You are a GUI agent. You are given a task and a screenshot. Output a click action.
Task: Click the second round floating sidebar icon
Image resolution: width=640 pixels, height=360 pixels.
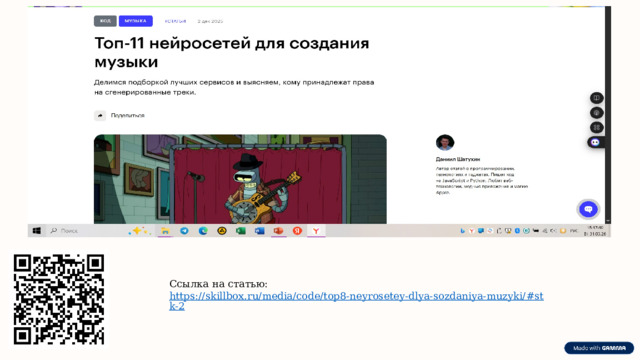[x=596, y=113]
